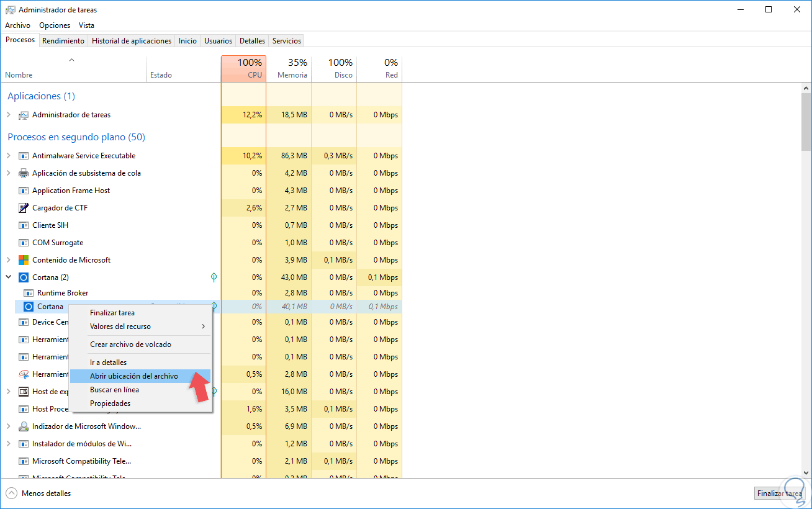Click the Cortana (2) group circle icon
Image resolution: width=812 pixels, height=509 pixels.
tap(24, 277)
